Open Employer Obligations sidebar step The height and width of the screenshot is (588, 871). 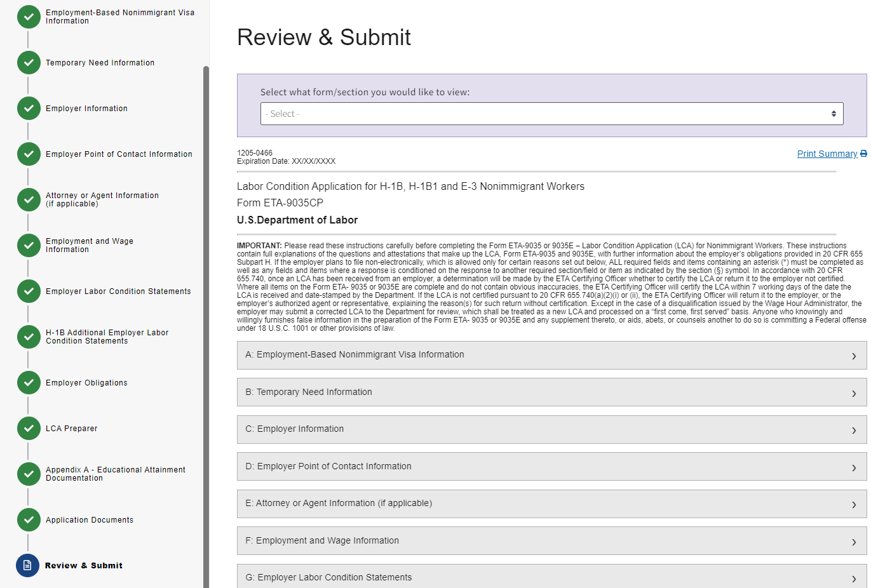coord(86,383)
